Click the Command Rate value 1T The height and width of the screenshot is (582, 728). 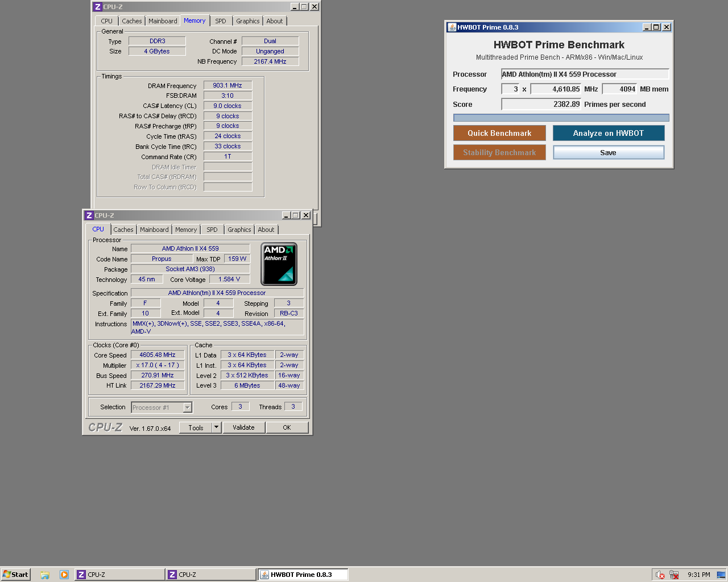(227, 156)
